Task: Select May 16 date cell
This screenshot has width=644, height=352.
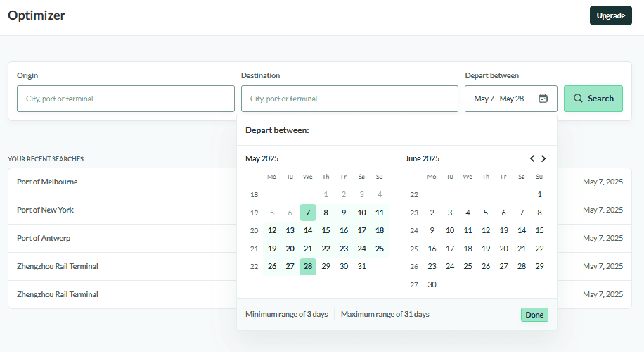Action: click(344, 230)
